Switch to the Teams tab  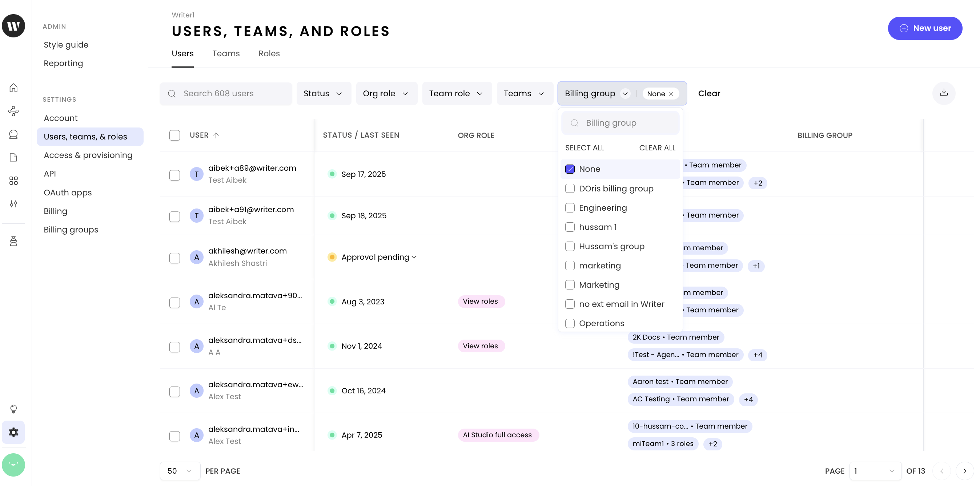point(226,54)
